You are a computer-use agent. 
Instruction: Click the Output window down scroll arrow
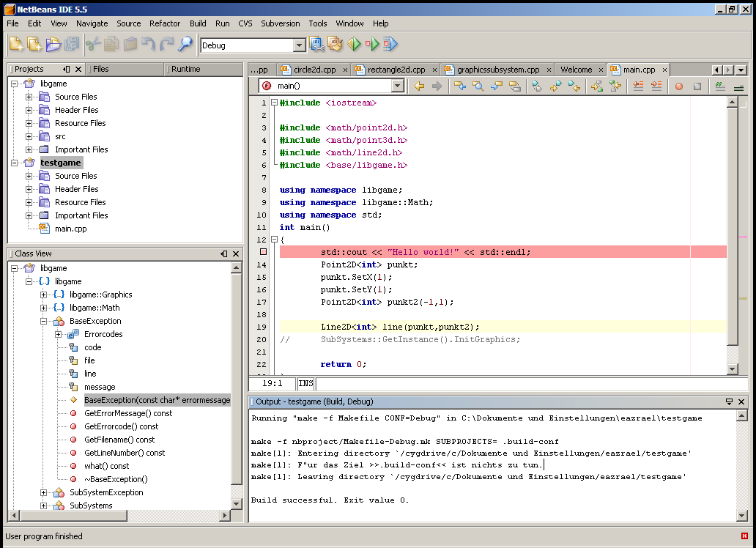(742, 516)
